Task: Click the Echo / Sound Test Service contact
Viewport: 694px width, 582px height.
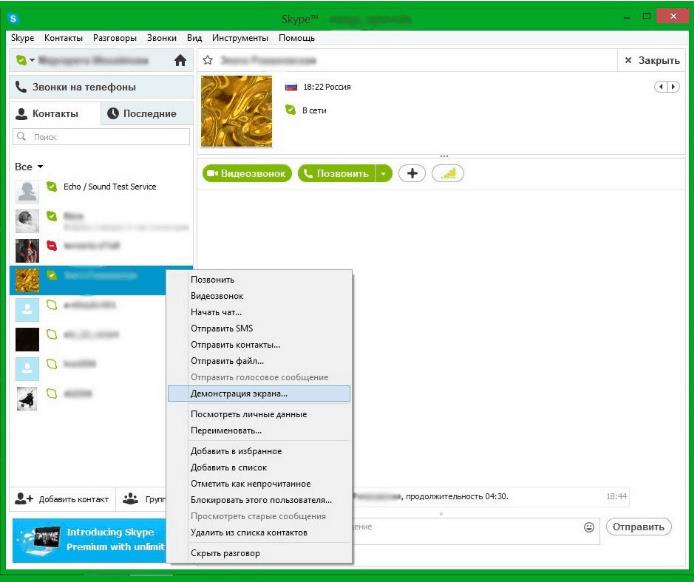Action: pos(109,187)
